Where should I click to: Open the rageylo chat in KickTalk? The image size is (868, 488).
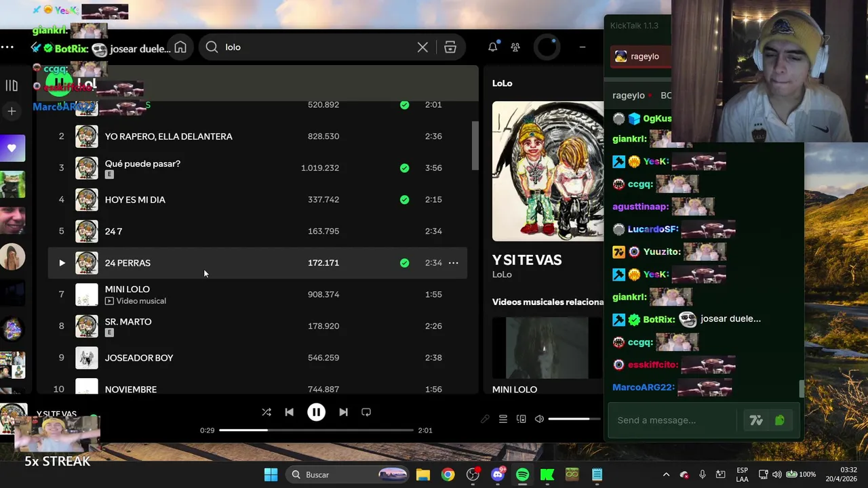coord(642,56)
